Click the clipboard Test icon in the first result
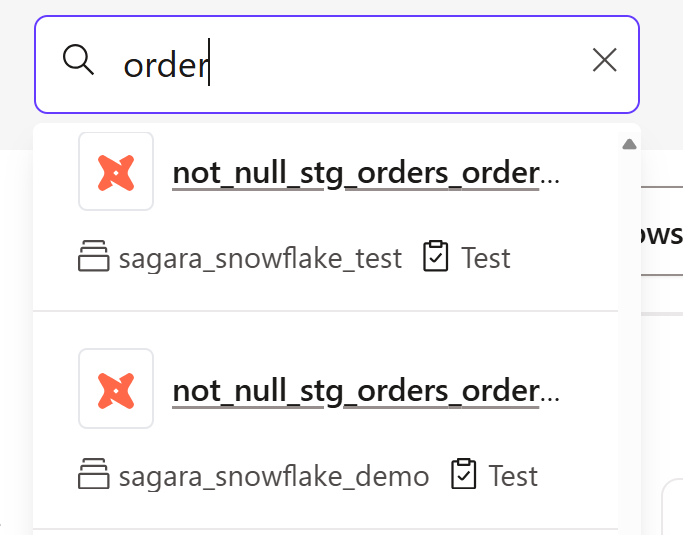Viewport: 683px width, 535px height. [436, 256]
